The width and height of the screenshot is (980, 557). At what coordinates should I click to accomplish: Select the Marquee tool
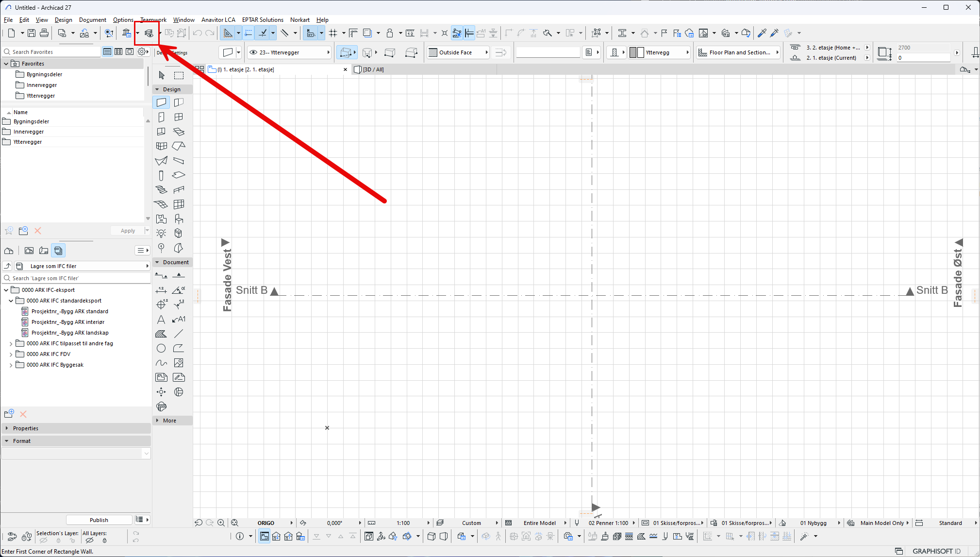click(x=179, y=75)
